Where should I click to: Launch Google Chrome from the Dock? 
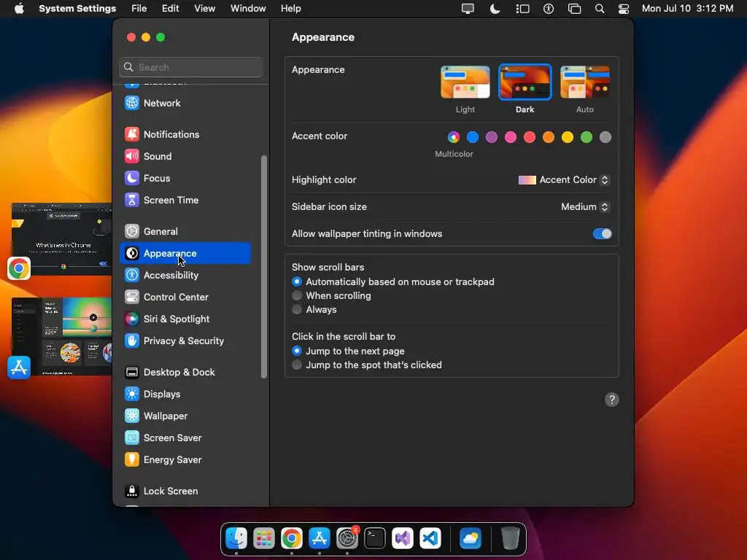click(x=292, y=539)
